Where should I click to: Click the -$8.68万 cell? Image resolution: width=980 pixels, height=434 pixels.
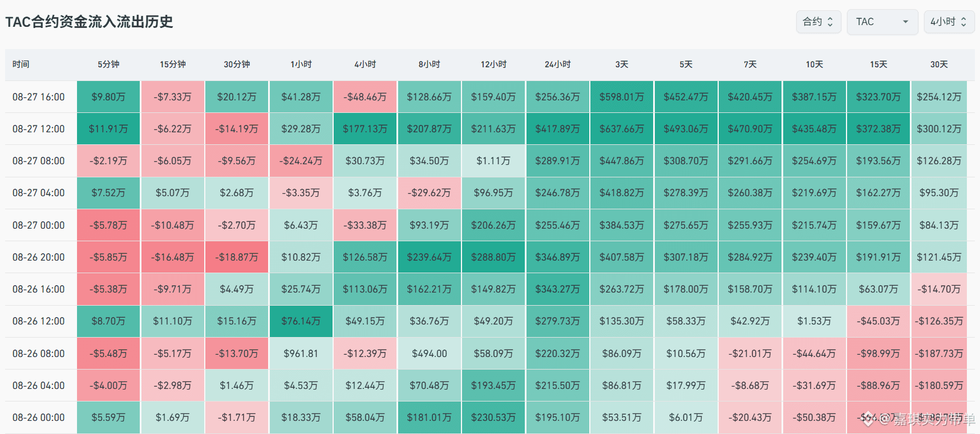[x=750, y=386]
